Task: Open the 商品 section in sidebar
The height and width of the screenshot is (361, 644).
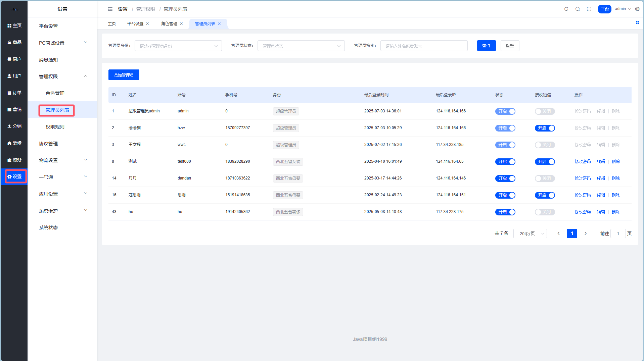Action: click(x=14, y=42)
